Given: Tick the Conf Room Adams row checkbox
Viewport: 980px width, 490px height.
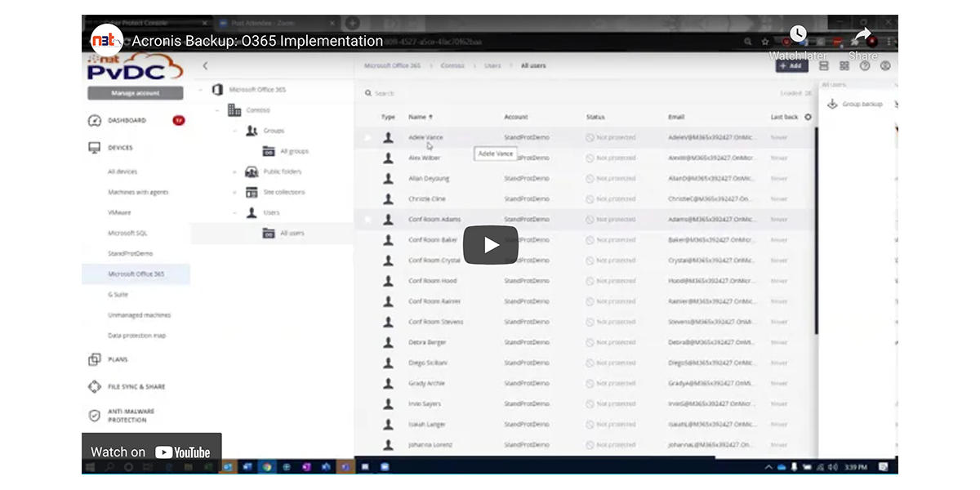Looking at the screenshot, I should pos(367,220).
